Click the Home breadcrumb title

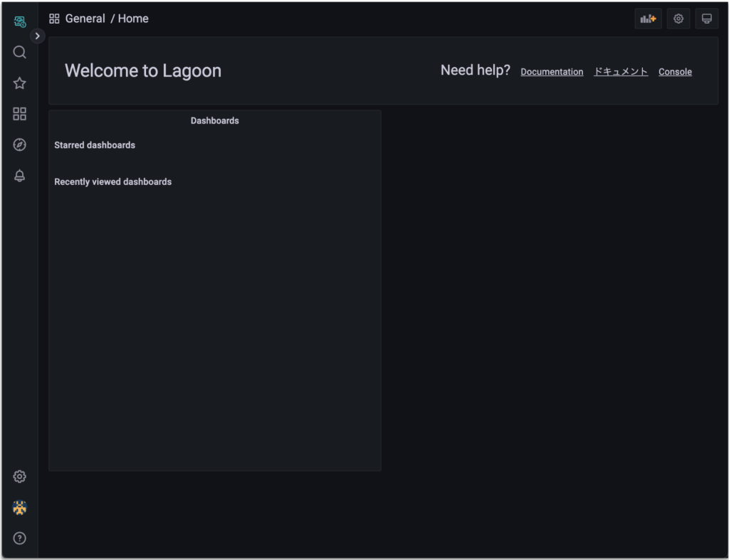pyautogui.click(x=133, y=19)
